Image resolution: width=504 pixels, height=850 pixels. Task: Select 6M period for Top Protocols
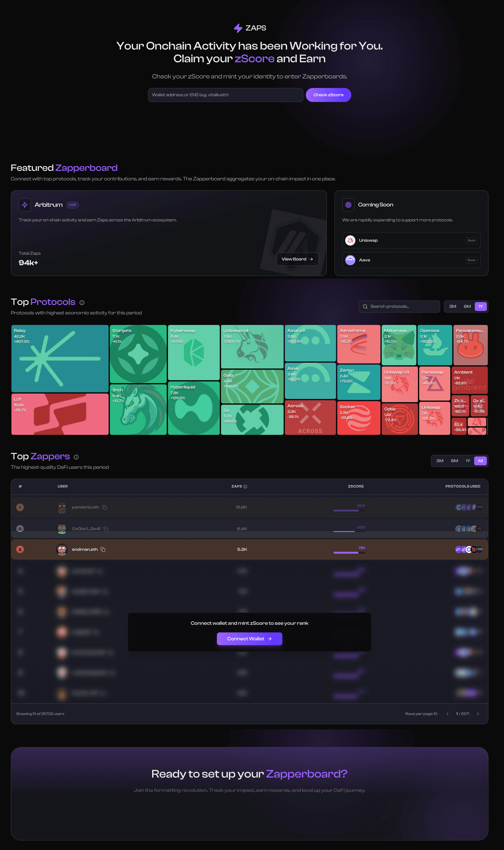(467, 306)
